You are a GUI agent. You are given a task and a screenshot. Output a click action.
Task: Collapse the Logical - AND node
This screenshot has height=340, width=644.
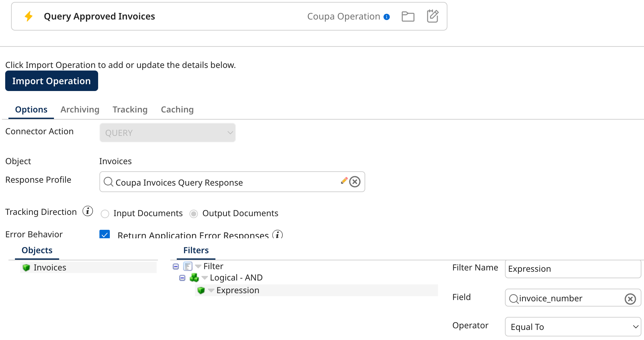182,278
